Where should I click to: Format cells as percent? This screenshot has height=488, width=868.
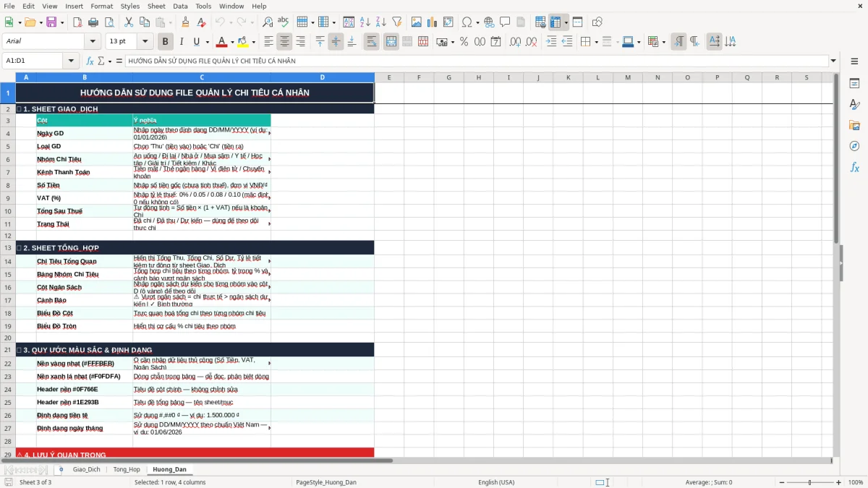[464, 42]
